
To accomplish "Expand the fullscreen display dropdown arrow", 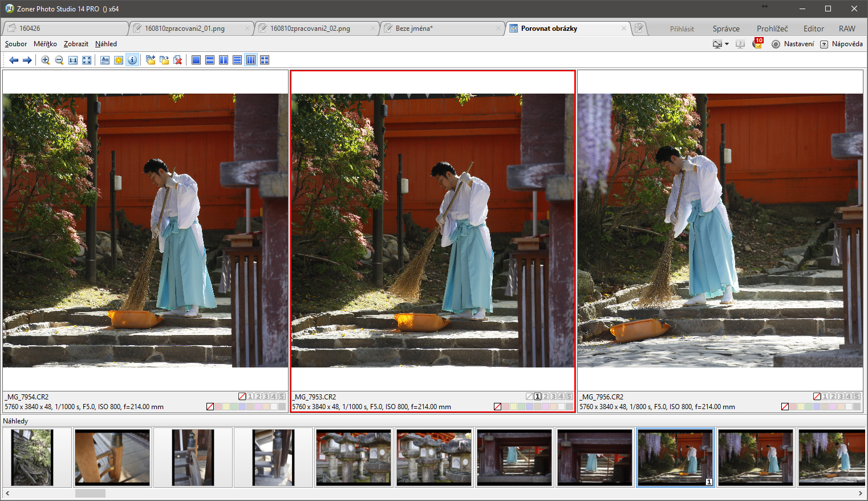I will (x=727, y=45).
